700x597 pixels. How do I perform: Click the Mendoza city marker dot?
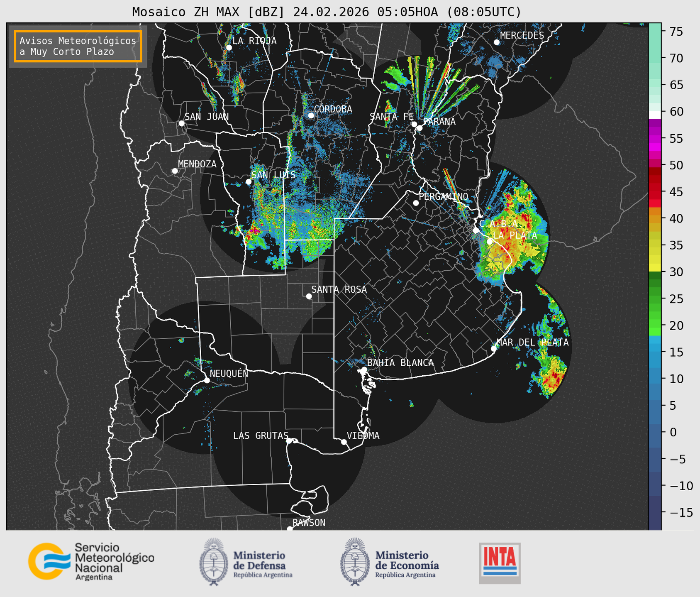tap(175, 171)
